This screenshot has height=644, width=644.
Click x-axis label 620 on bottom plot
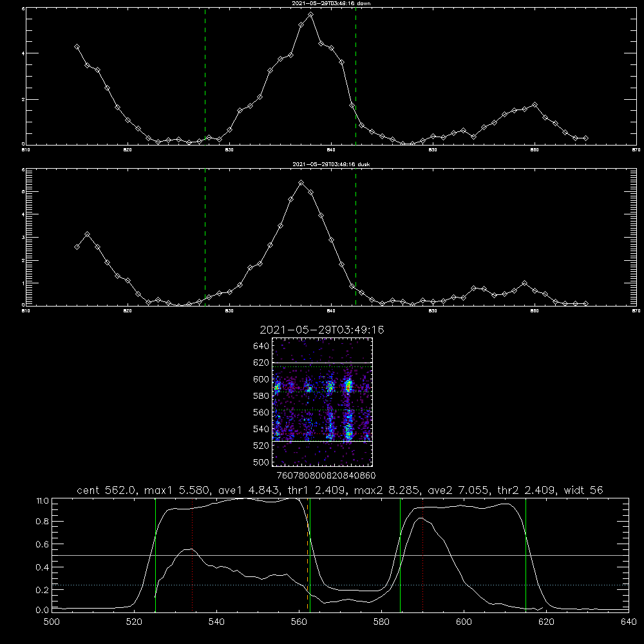click(x=546, y=622)
